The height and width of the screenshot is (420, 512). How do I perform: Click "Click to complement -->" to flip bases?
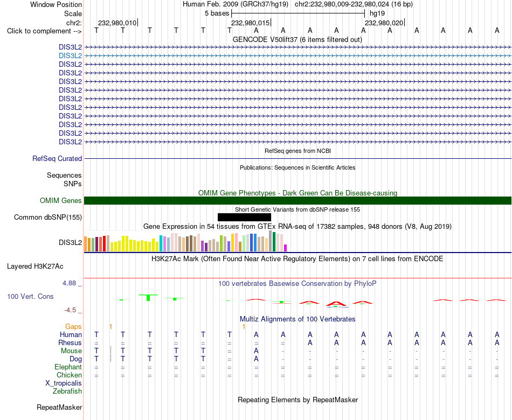[x=44, y=31]
